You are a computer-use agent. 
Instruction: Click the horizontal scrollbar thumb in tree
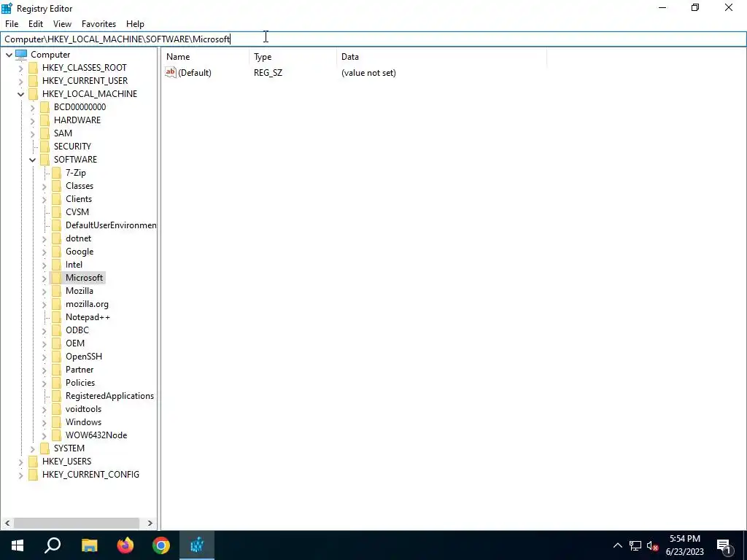pos(76,523)
